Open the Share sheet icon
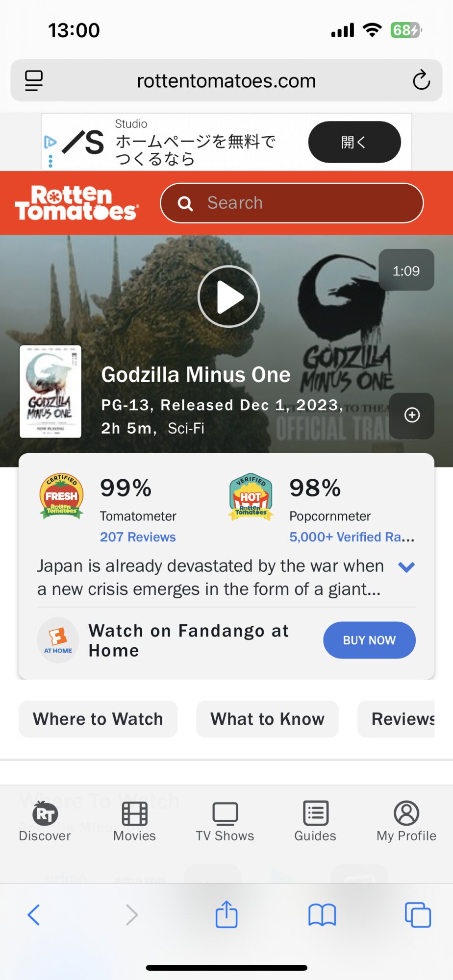 tap(226, 914)
